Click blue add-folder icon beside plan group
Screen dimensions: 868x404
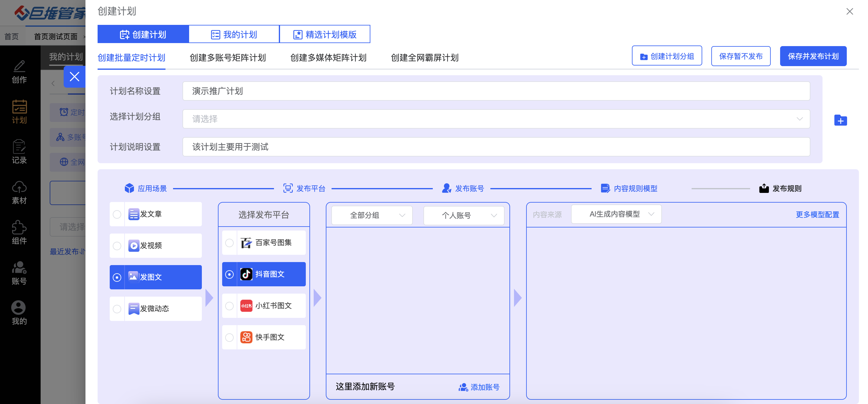[840, 120]
